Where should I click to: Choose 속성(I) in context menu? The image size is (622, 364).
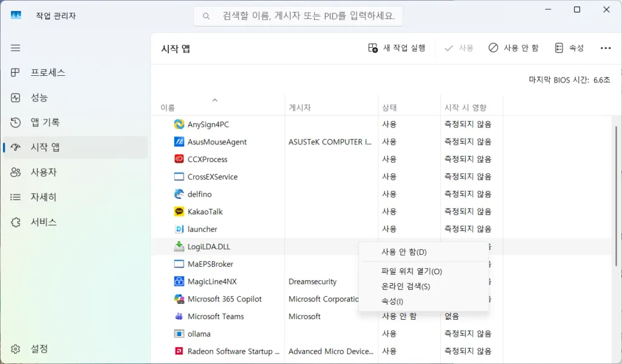423,302
